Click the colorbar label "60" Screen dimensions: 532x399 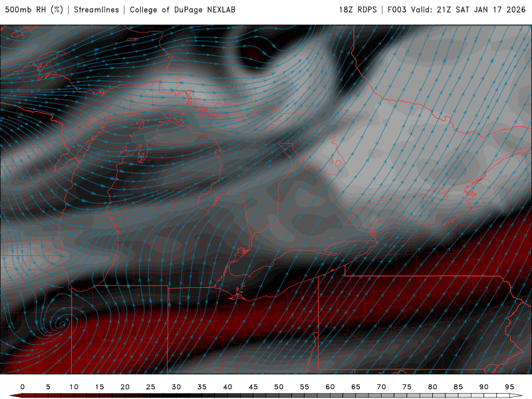coord(330,387)
